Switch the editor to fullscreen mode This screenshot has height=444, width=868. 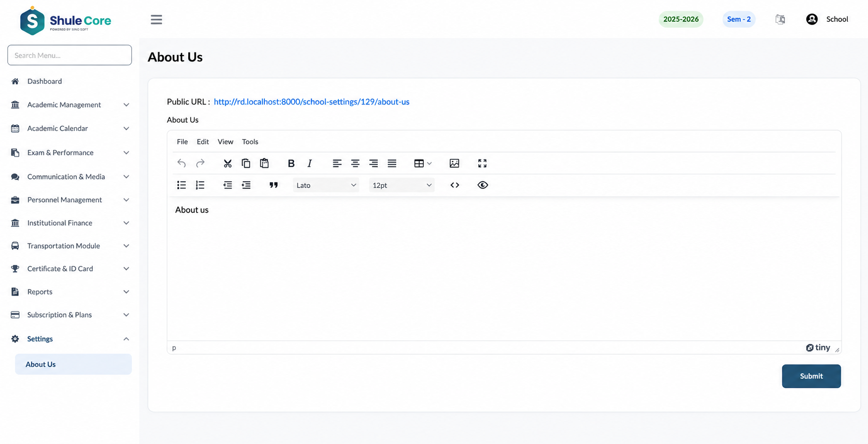[482, 163]
